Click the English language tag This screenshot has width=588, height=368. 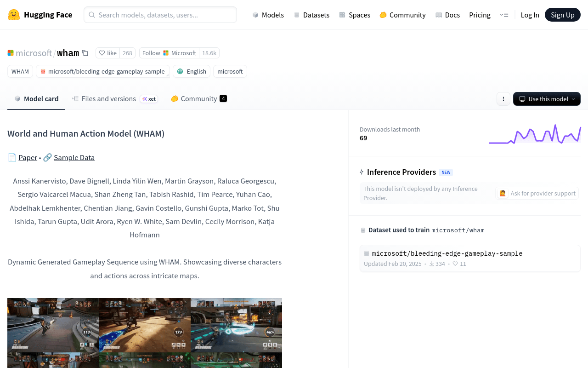tap(192, 71)
